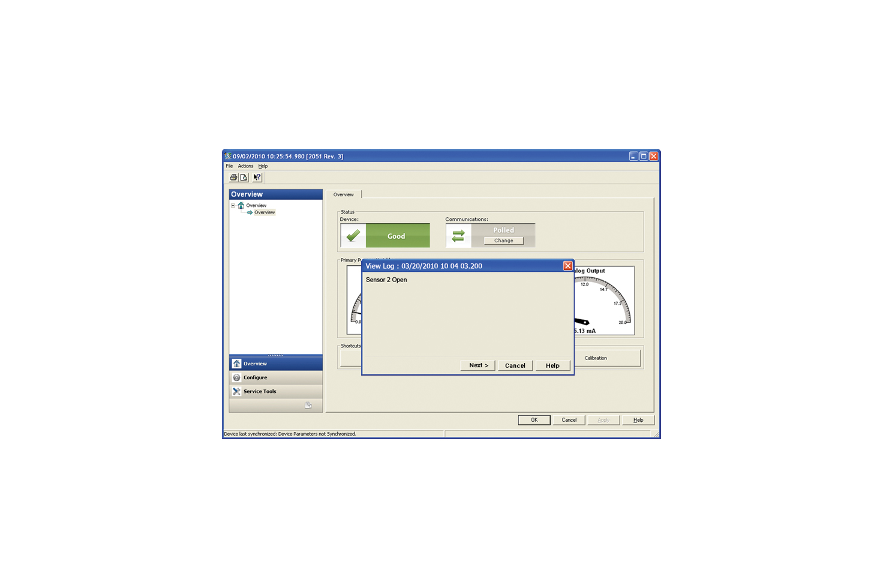The height and width of the screenshot is (588, 883).
Task: Activate the context help pointer icon
Action: [x=257, y=178]
